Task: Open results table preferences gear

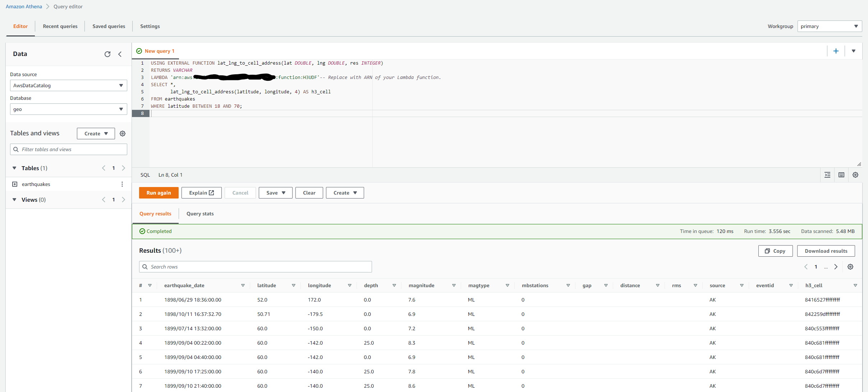Action: click(850, 267)
